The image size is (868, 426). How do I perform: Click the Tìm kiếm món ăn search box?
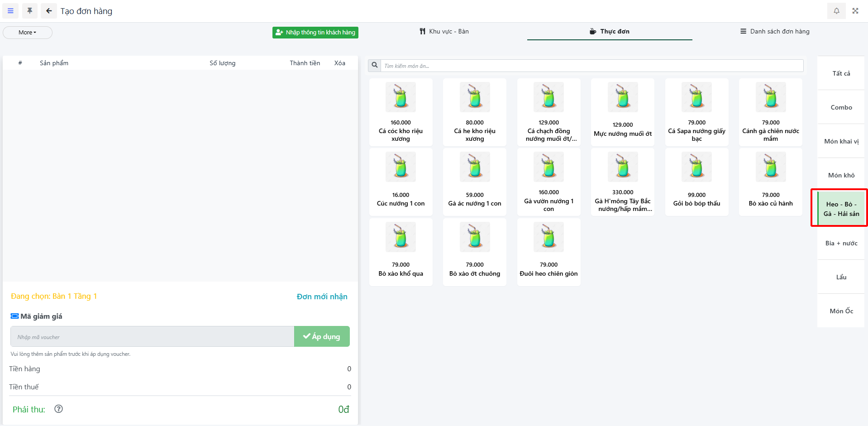(591, 66)
